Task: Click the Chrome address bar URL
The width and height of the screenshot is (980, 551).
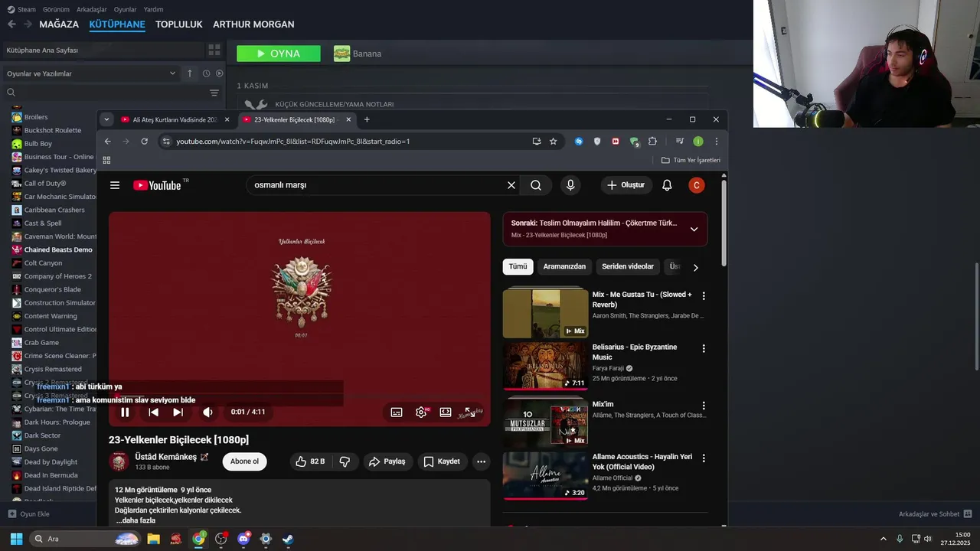Action: [x=293, y=142]
